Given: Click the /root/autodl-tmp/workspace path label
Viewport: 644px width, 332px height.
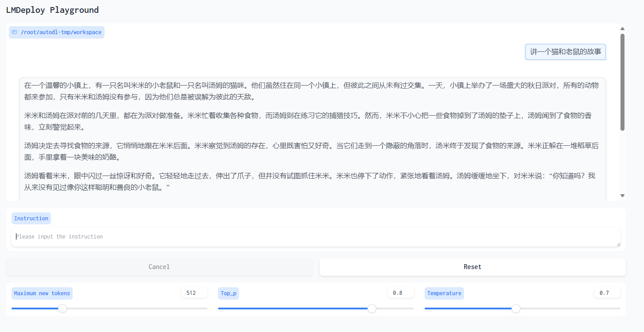Looking at the screenshot, I should [61, 32].
